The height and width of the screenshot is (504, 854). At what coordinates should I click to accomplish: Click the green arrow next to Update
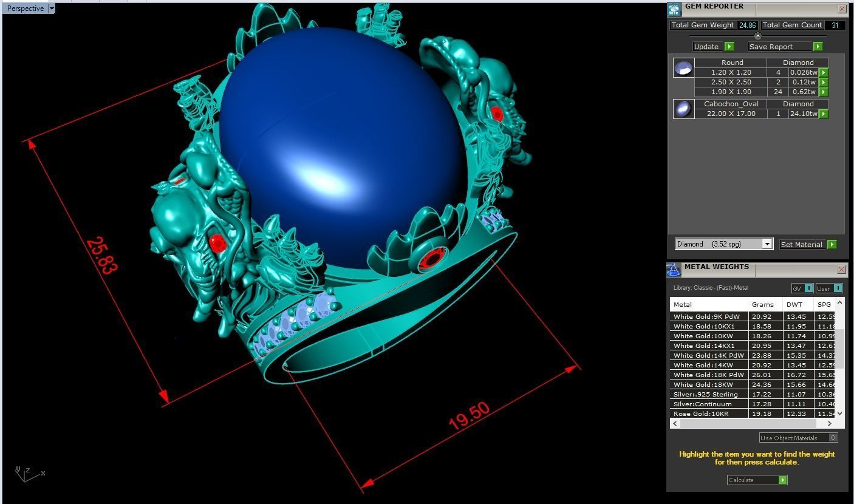[x=729, y=47]
